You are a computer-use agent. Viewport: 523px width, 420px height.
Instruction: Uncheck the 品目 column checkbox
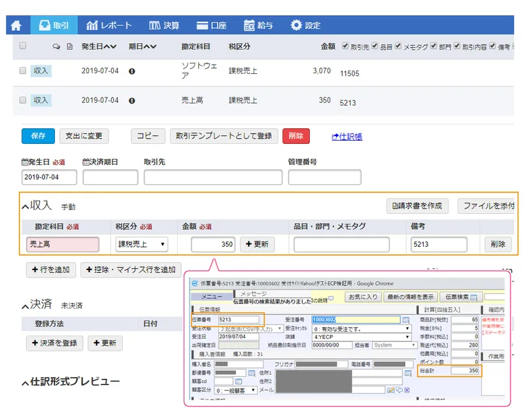coord(375,46)
